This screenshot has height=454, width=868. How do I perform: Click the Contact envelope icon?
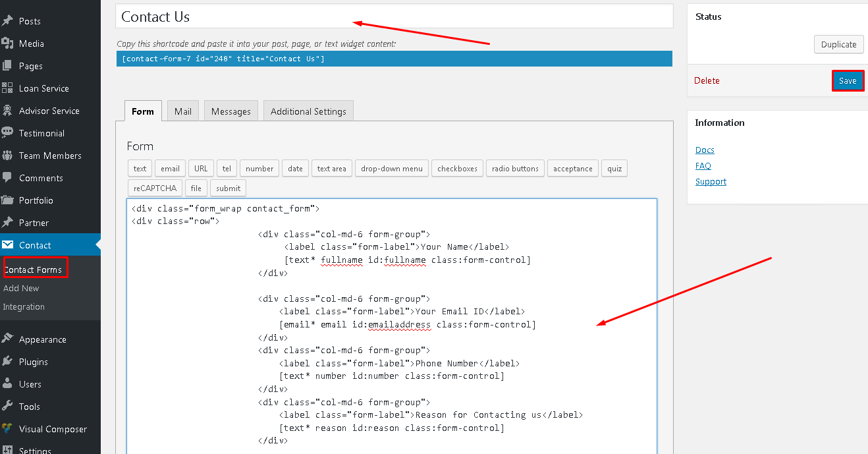7,245
